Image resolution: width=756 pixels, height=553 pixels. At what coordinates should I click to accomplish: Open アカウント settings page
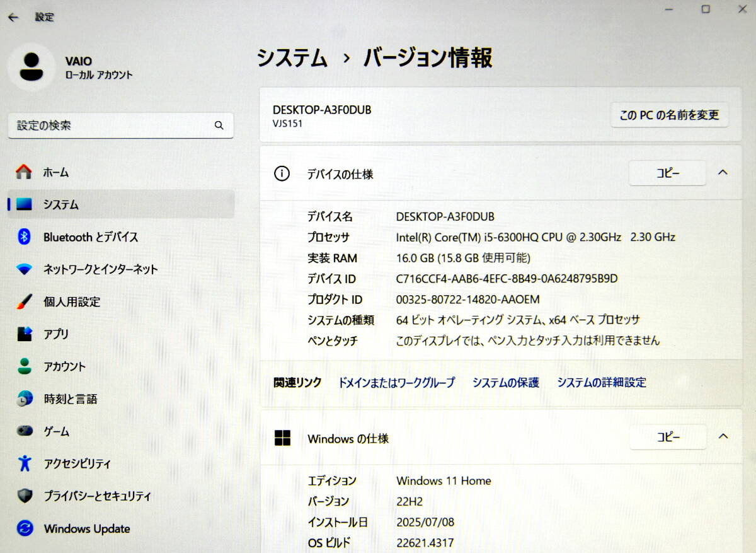click(121, 366)
